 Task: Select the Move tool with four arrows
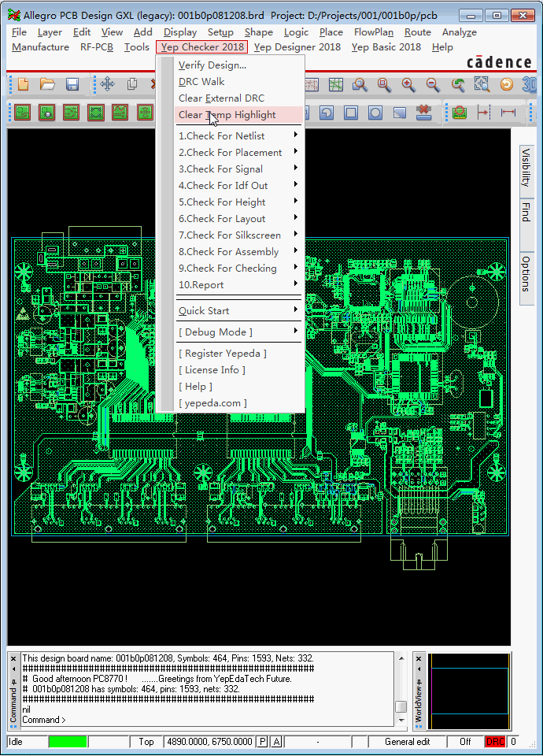coord(107,84)
